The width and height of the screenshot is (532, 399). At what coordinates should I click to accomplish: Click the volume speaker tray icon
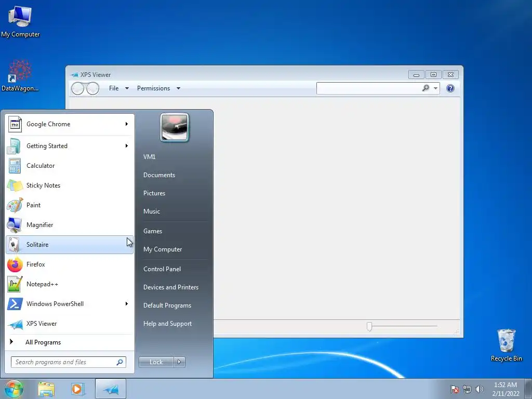480,389
